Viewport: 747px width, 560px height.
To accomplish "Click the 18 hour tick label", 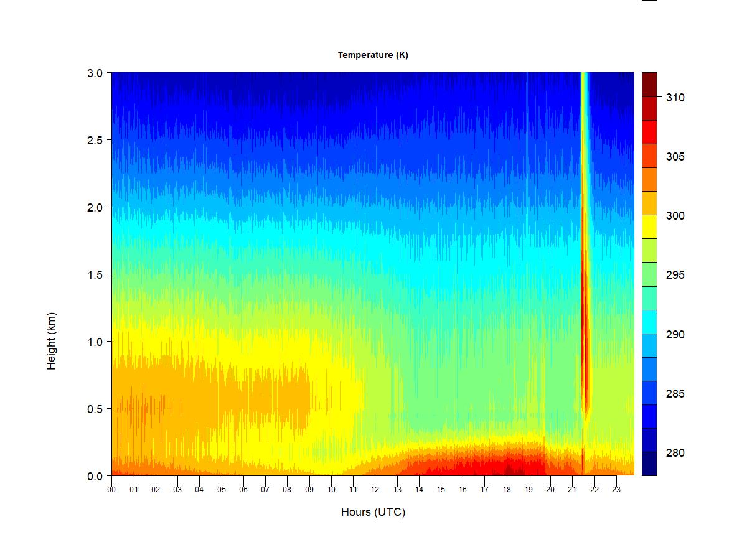I will pyautogui.click(x=507, y=490).
